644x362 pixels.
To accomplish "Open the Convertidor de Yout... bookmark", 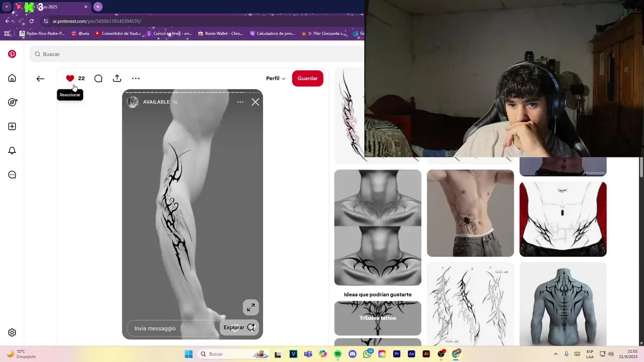I will coord(118,34).
